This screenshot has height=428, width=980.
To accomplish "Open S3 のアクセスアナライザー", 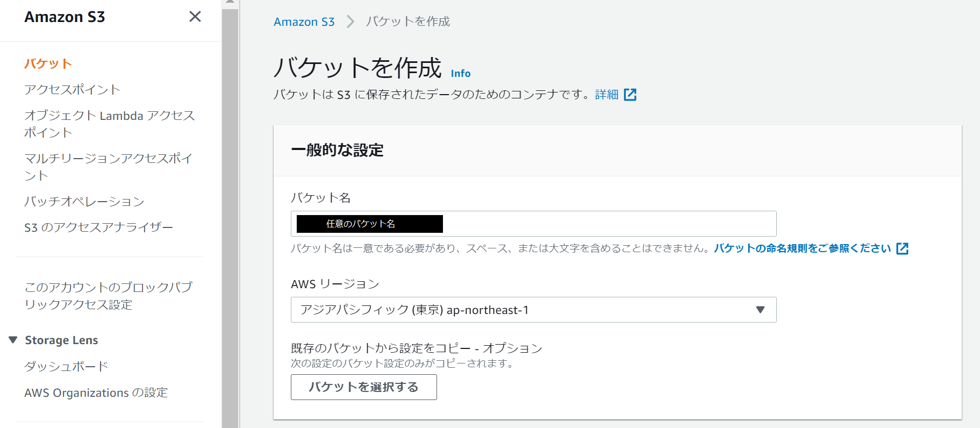I will pos(98,227).
